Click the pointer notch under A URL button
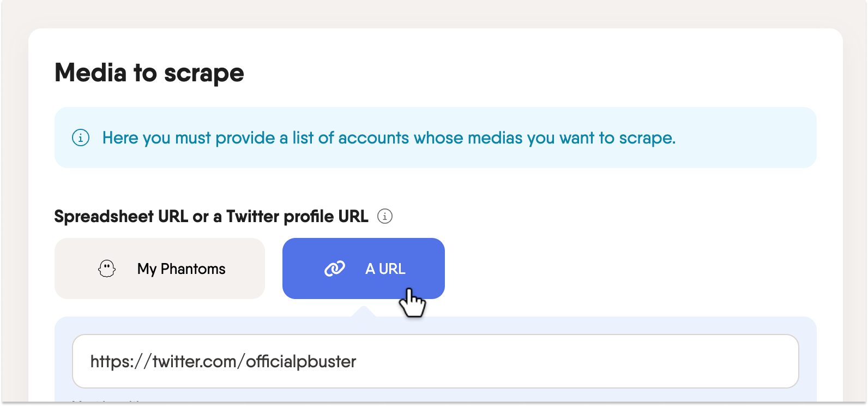Image resolution: width=868 pixels, height=406 pixels. point(364,312)
